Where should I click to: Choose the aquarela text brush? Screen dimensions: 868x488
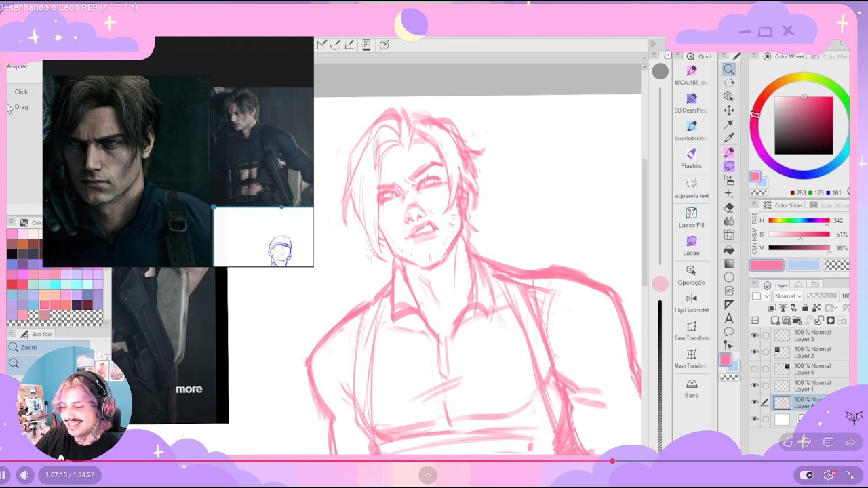[x=691, y=188]
